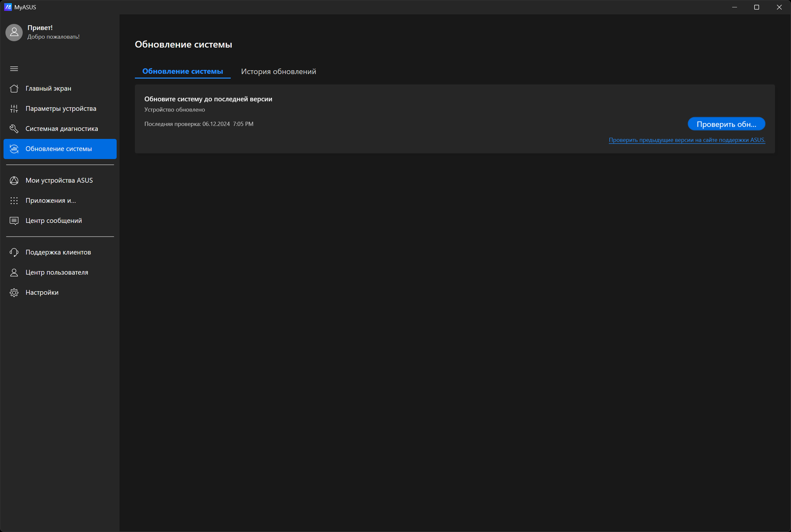791x532 pixels.
Task: Click the person icon for Центр пользователя
Action: pyautogui.click(x=14, y=272)
